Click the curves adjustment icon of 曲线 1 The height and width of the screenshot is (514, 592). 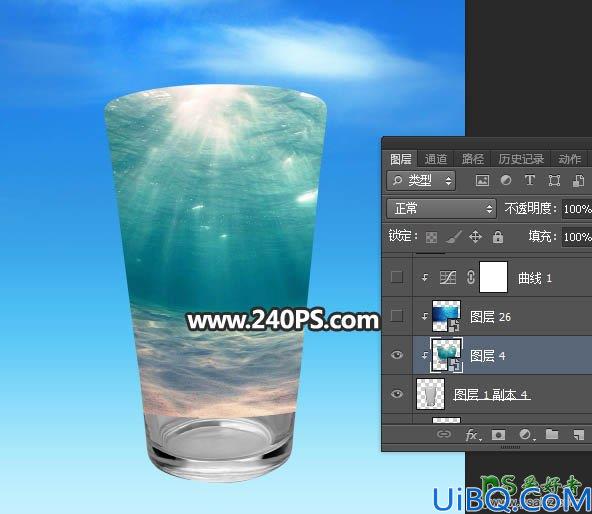[x=448, y=278]
